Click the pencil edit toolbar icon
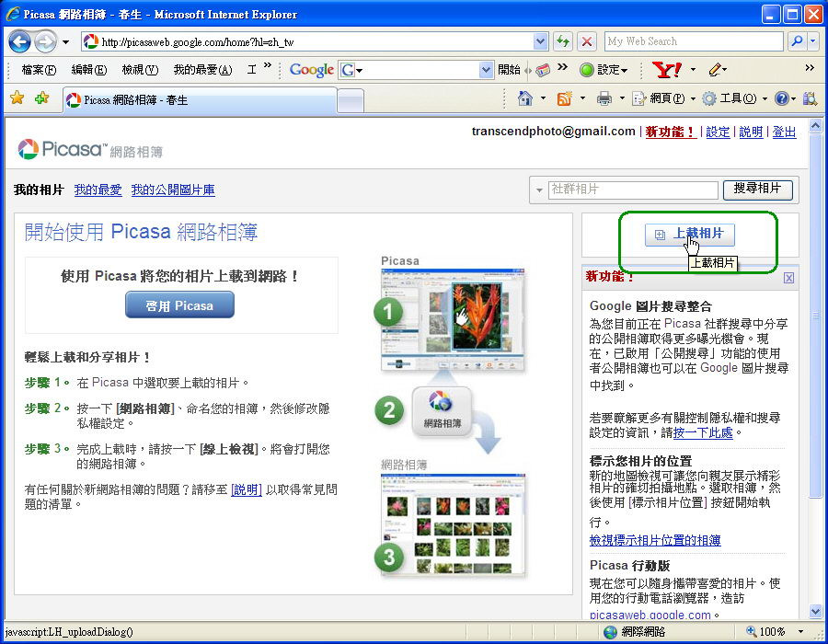 point(716,70)
